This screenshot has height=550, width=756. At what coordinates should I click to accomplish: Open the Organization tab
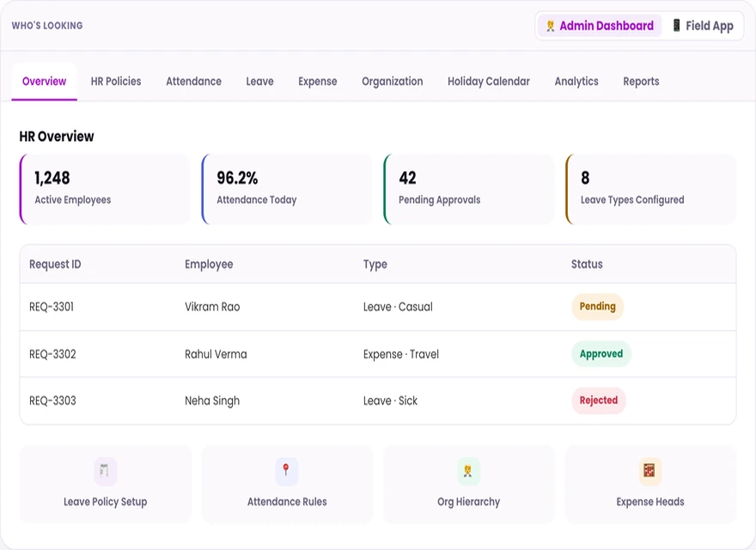click(393, 82)
